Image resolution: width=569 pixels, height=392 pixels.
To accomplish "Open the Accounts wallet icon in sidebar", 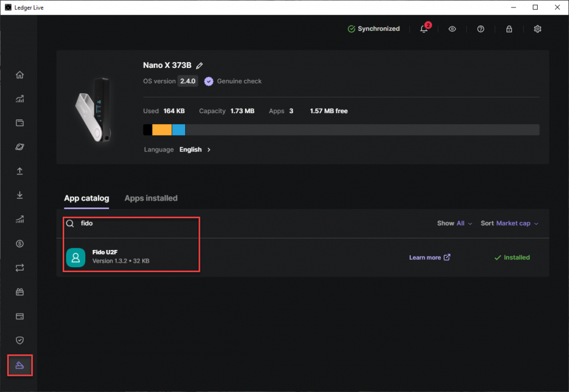I will (20, 123).
